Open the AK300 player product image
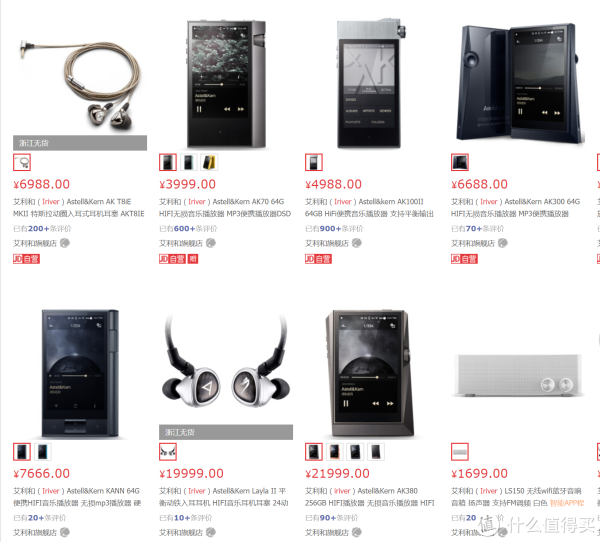This screenshot has width=600, height=542. pos(518,82)
